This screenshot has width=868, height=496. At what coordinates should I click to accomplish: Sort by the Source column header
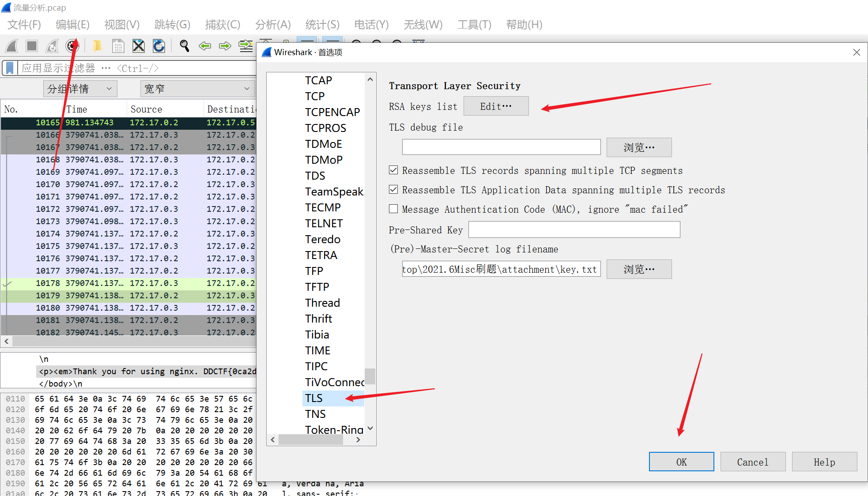(165, 109)
